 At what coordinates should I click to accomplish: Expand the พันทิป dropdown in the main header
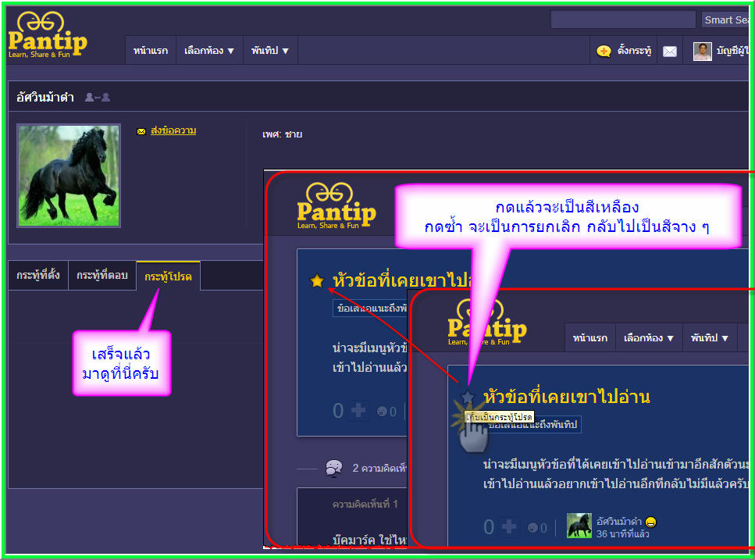(x=269, y=50)
